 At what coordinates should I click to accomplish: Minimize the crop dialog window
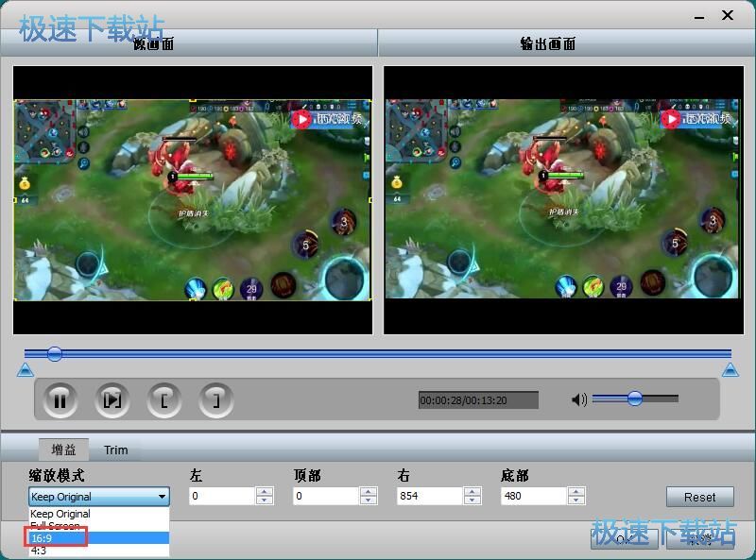(x=699, y=17)
